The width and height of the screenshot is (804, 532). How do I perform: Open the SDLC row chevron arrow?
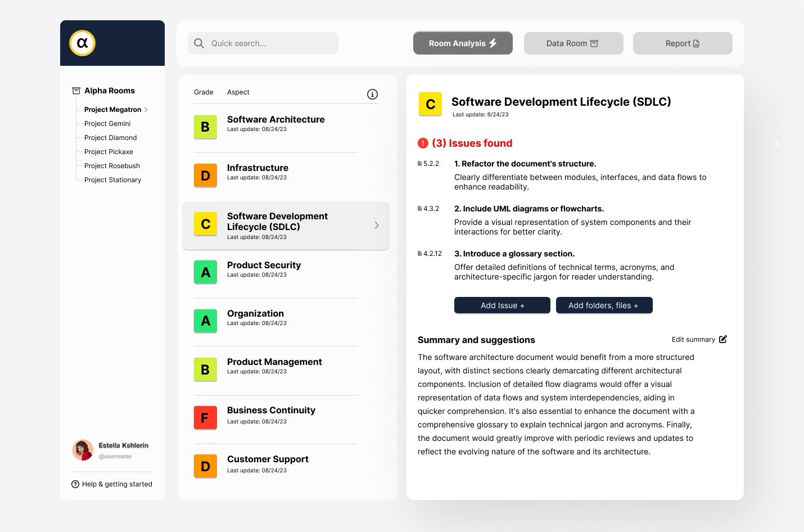pos(376,226)
